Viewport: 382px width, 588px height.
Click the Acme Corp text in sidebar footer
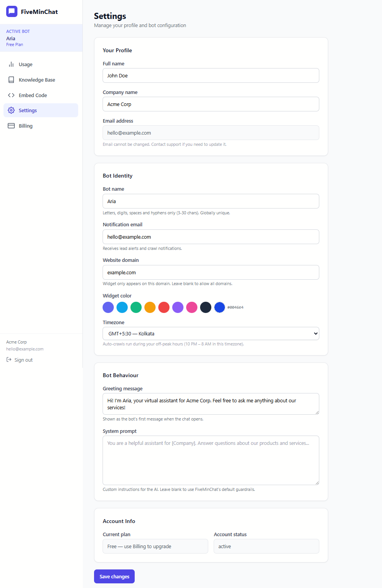click(17, 342)
